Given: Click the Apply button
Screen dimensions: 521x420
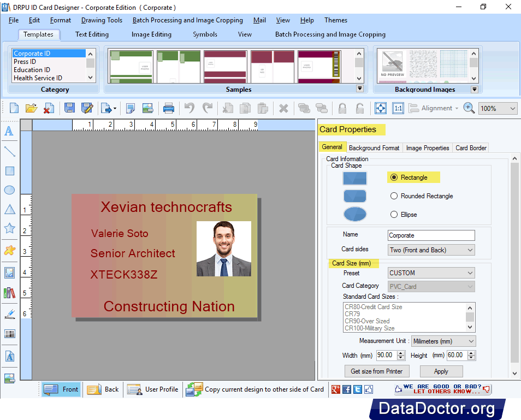Looking at the screenshot, I should coord(441,371).
